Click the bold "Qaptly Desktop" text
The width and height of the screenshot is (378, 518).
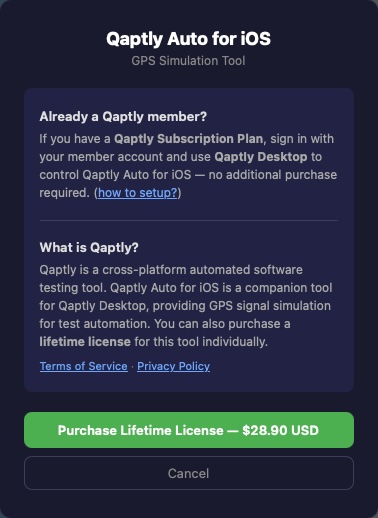click(261, 157)
